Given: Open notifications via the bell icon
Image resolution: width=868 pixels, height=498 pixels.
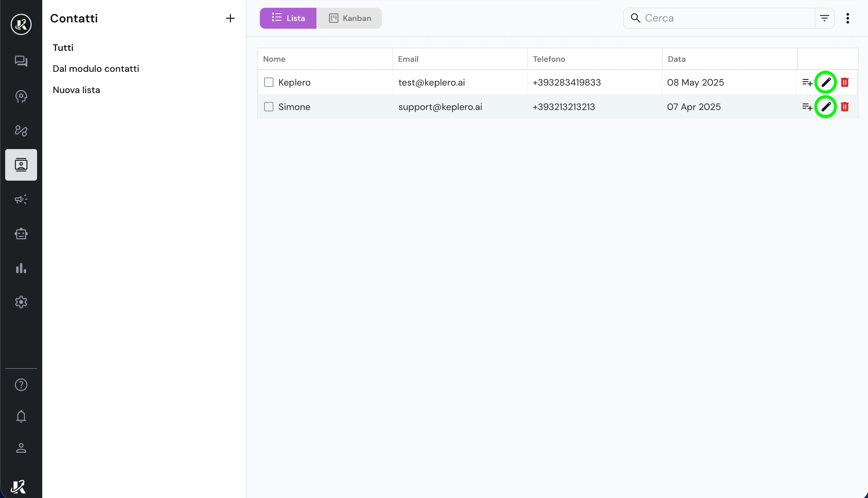Looking at the screenshot, I should coord(21,416).
